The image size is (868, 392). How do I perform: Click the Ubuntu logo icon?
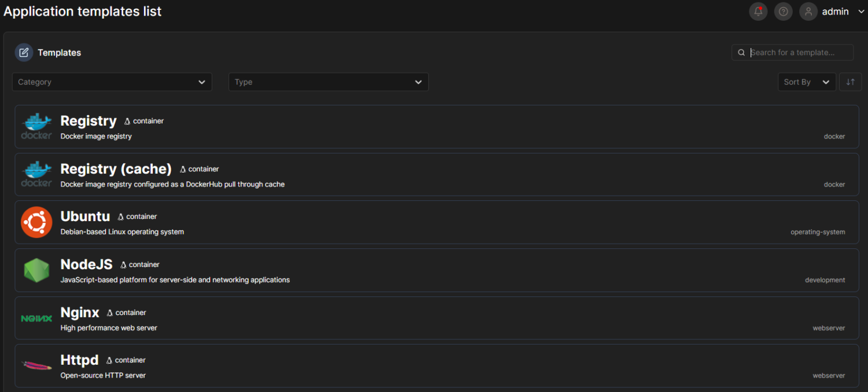36,222
